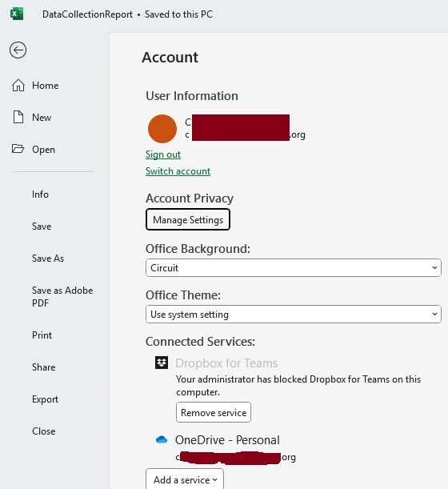The image size is (448, 489).
Task: Click the Dropbox for Teams service name
Action: [226, 363]
